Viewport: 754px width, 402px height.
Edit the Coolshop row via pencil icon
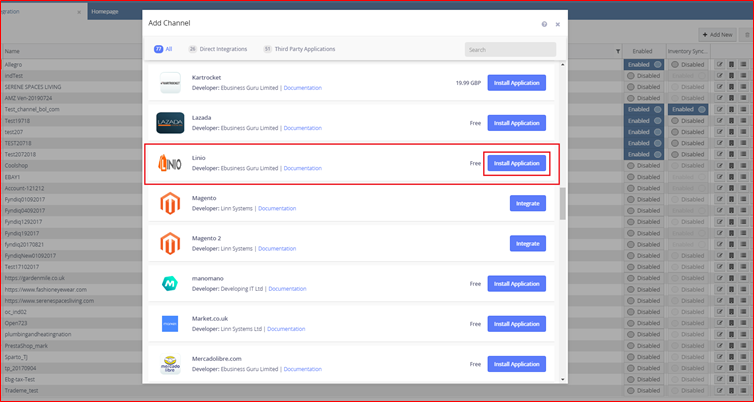click(x=720, y=165)
